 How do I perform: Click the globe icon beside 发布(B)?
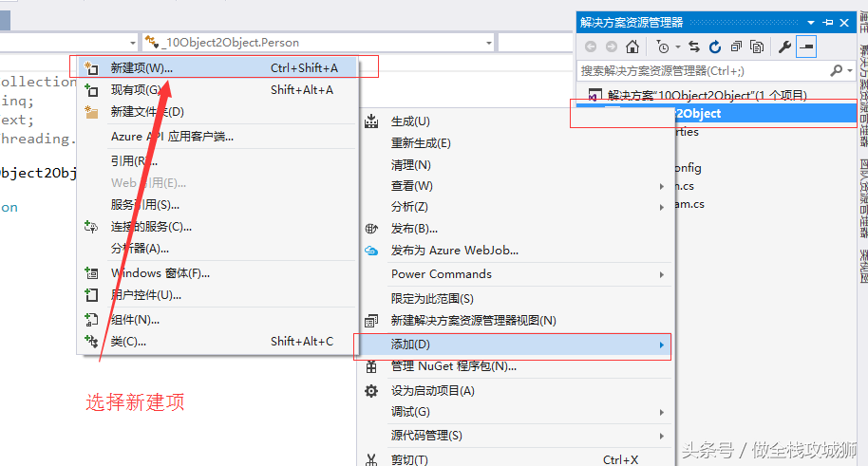pos(371,229)
